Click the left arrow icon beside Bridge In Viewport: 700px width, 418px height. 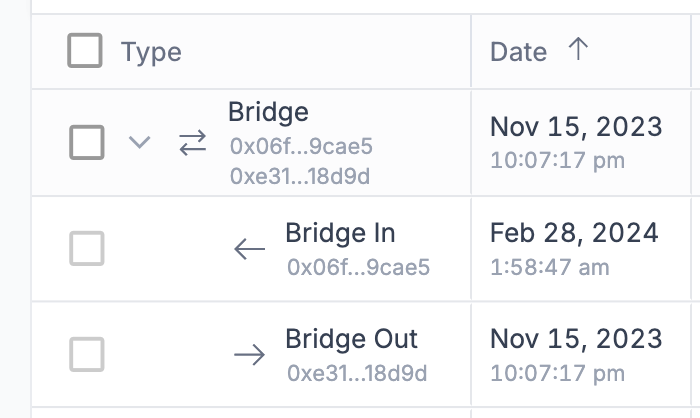[x=249, y=250]
